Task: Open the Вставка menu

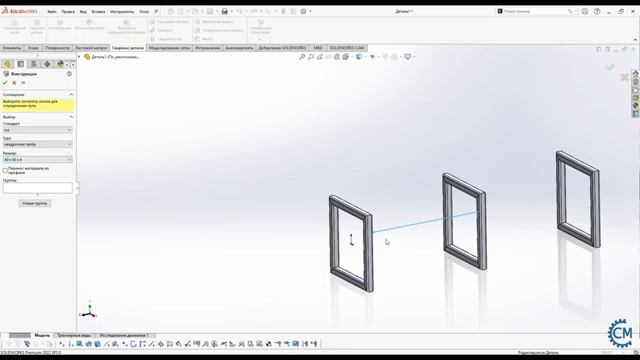Action: pos(98,11)
